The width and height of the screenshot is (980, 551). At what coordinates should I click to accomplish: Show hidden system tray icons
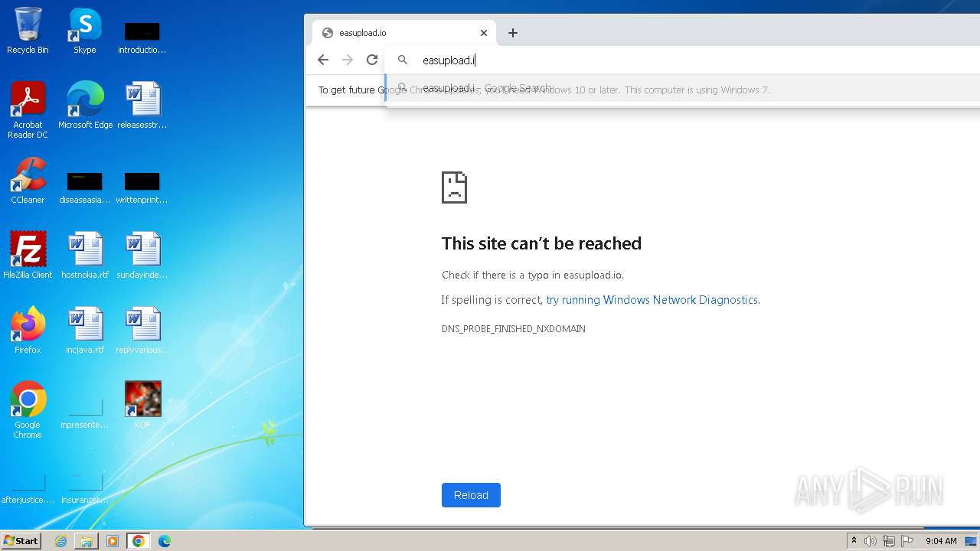[854, 540]
